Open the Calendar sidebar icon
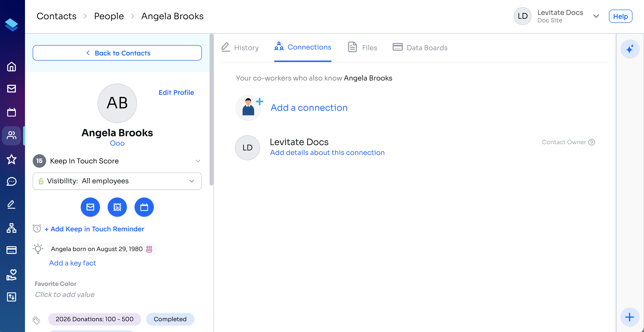 12,112
